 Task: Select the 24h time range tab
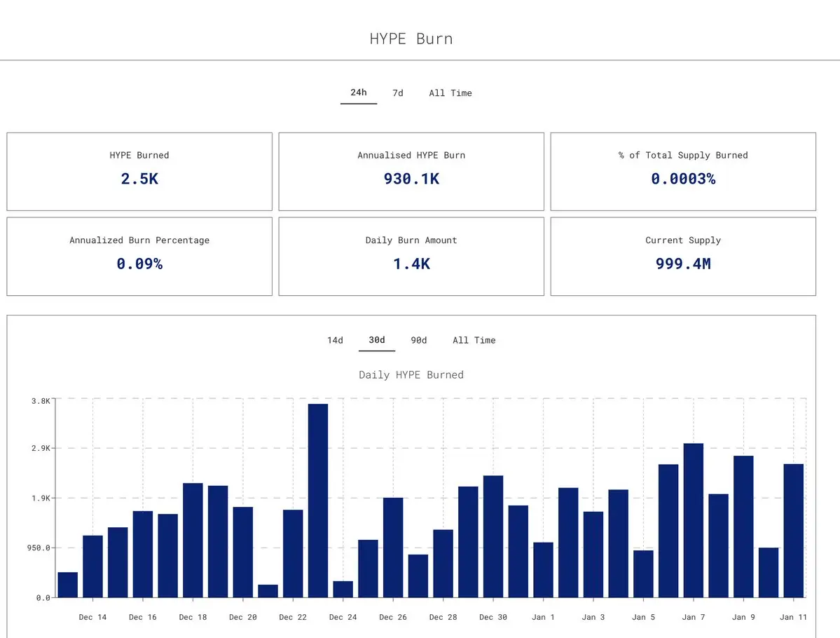[x=359, y=93]
